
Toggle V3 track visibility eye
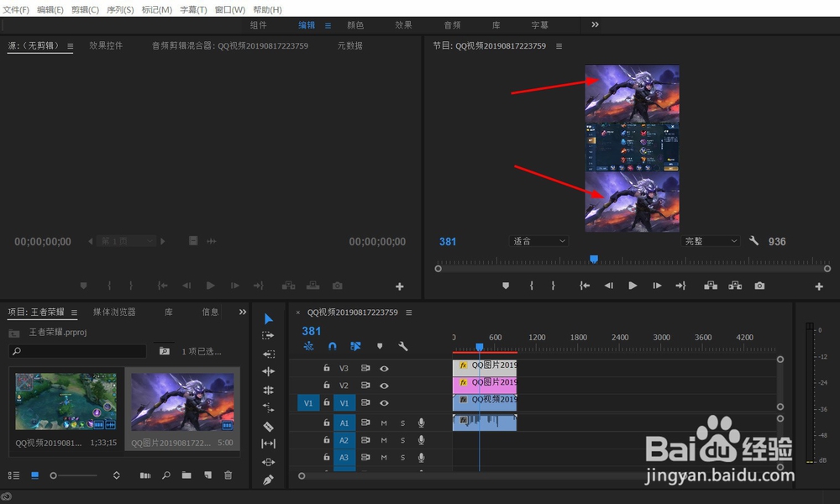point(384,369)
